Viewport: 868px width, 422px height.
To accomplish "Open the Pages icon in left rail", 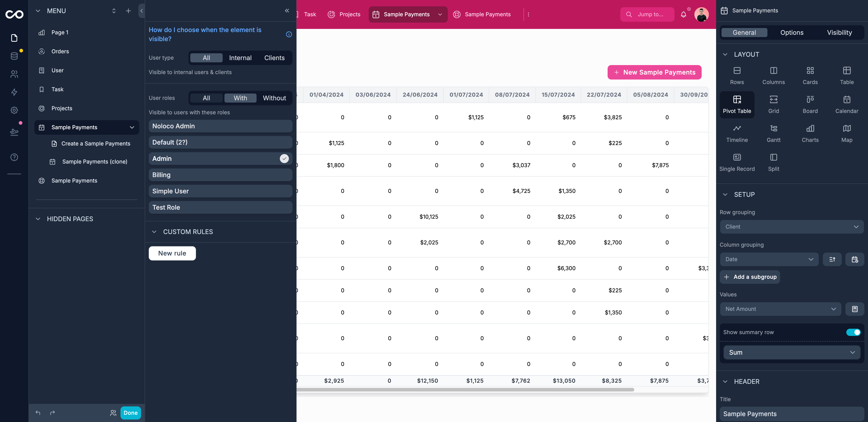I will coord(14,38).
